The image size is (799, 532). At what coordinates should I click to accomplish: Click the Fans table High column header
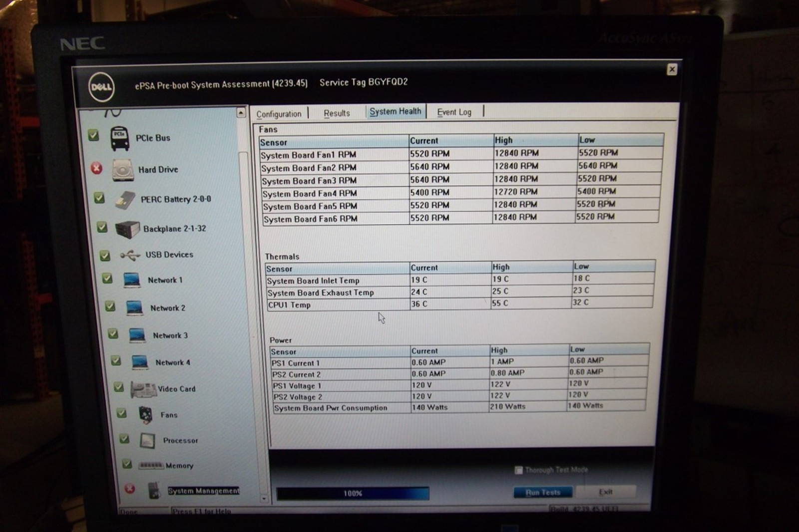(535, 140)
